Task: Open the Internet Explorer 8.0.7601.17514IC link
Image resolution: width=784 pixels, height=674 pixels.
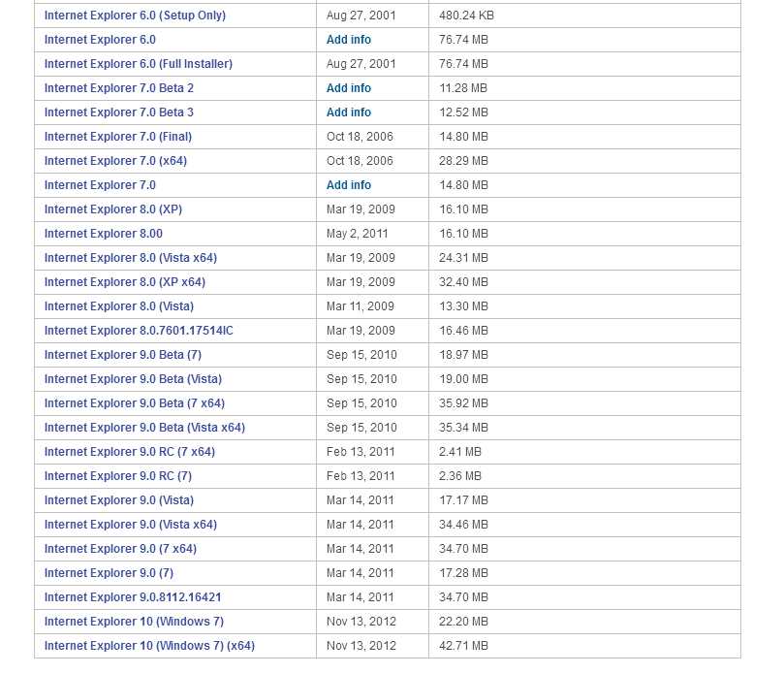Action: [x=139, y=331]
